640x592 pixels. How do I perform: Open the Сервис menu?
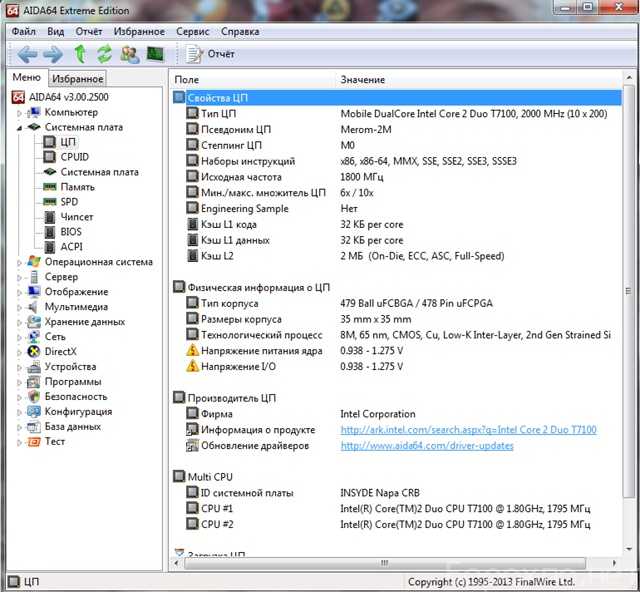tap(192, 31)
